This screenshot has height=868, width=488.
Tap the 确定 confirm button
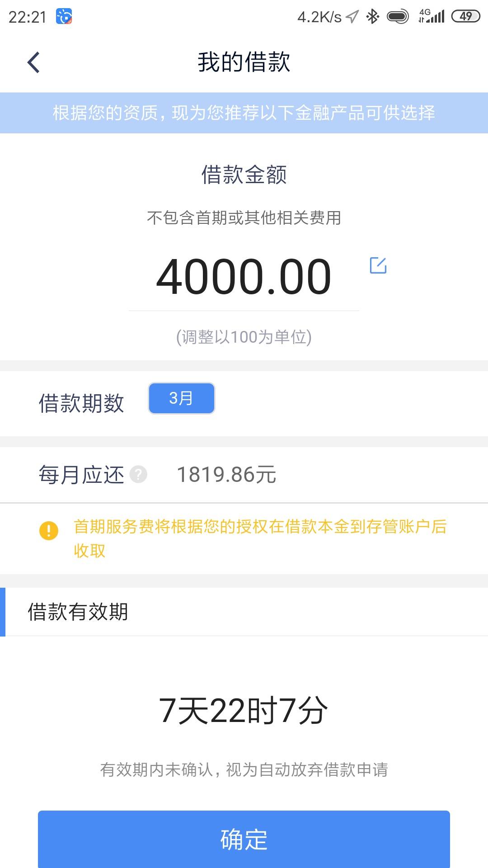point(244,839)
